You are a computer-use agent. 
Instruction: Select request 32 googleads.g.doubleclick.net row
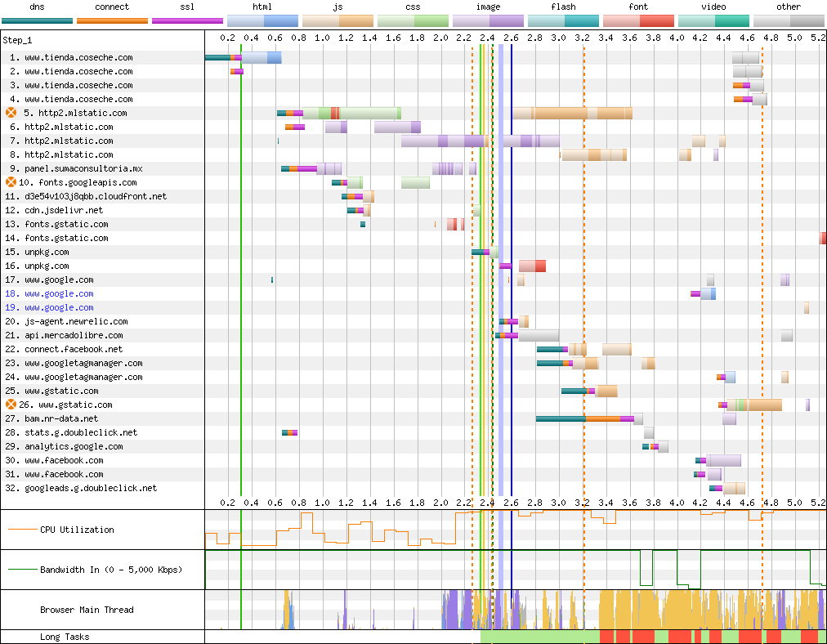(90, 488)
